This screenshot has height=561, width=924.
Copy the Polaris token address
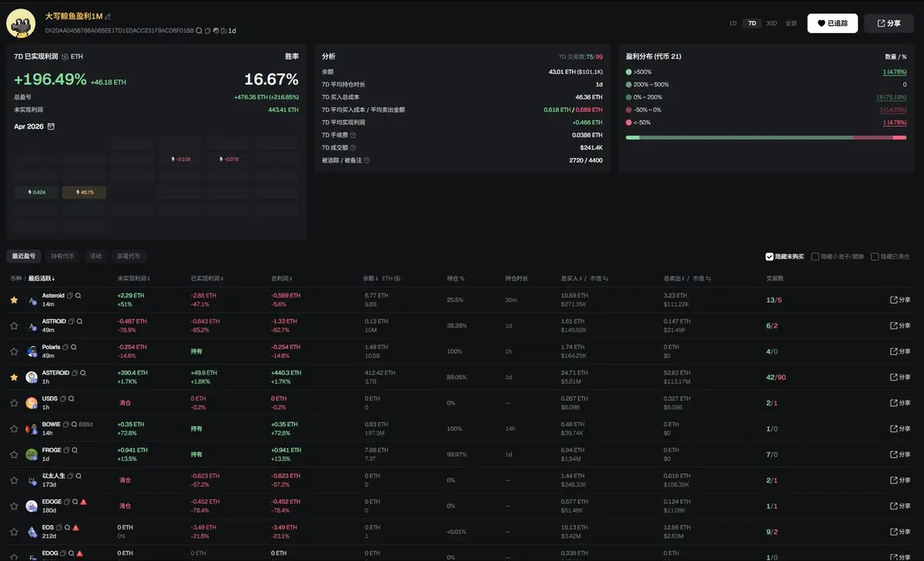[x=65, y=347]
